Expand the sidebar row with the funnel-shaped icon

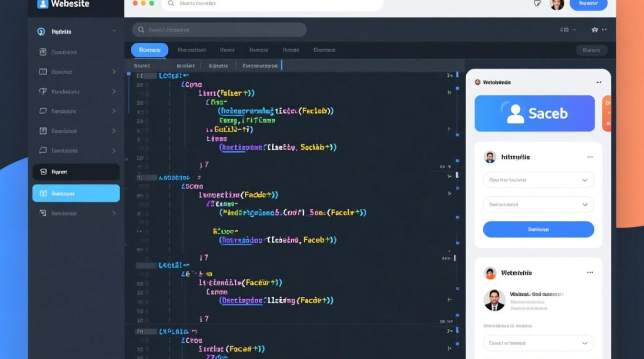point(114,91)
